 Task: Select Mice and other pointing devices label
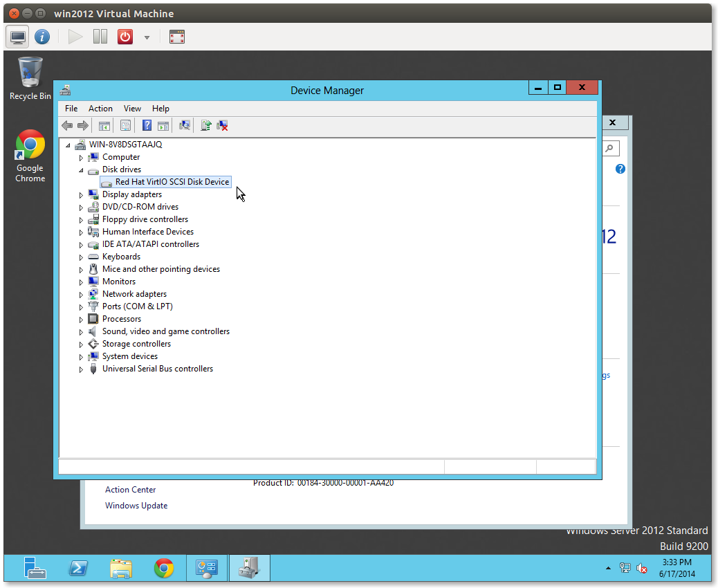coord(160,269)
